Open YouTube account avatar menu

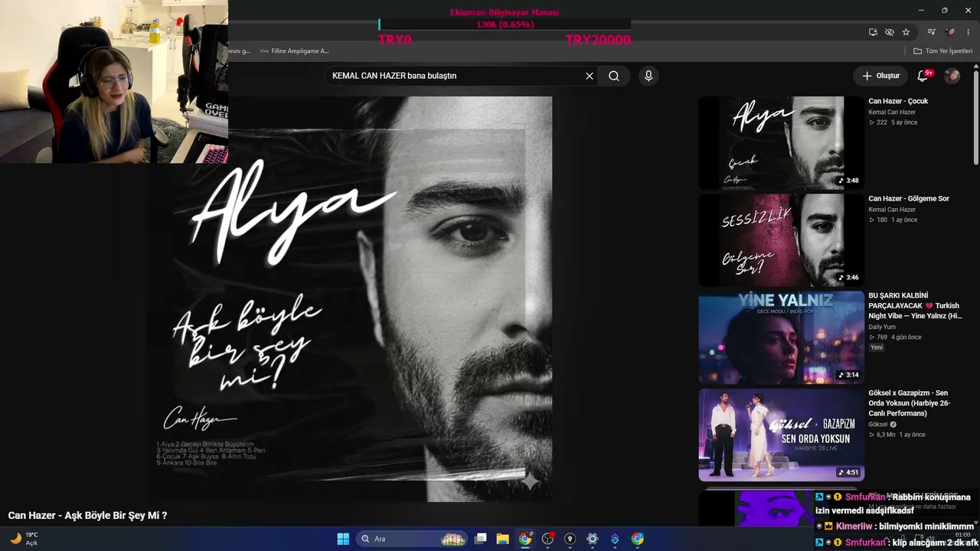pos(952,76)
